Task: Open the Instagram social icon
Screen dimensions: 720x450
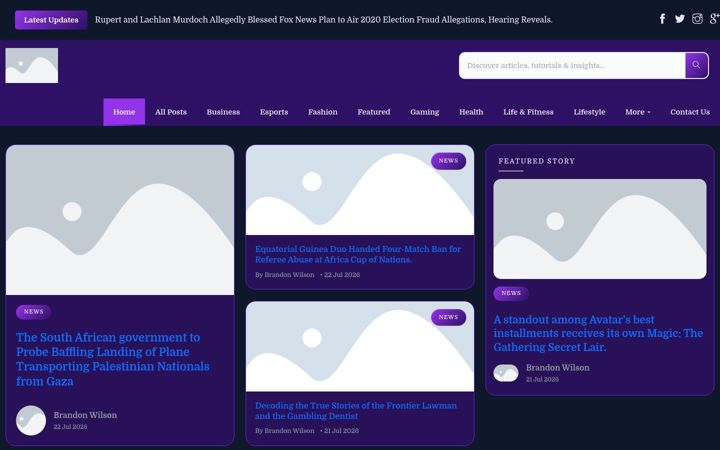Action: [697, 19]
